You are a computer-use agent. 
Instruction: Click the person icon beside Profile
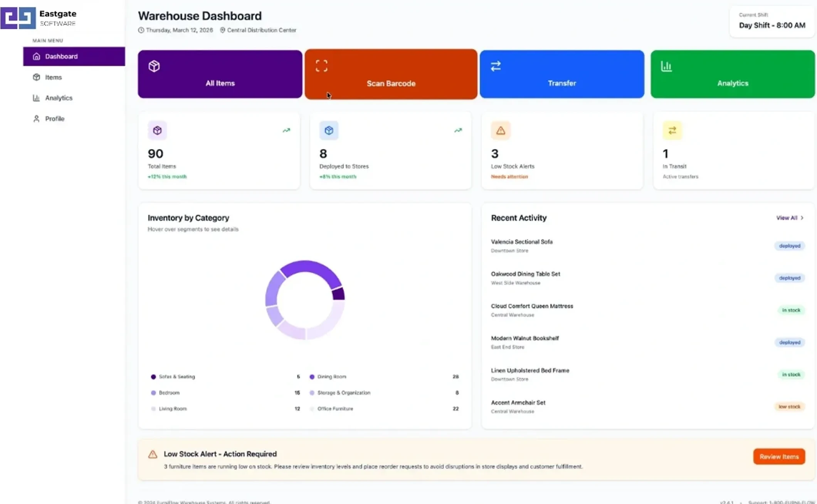[x=36, y=119]
